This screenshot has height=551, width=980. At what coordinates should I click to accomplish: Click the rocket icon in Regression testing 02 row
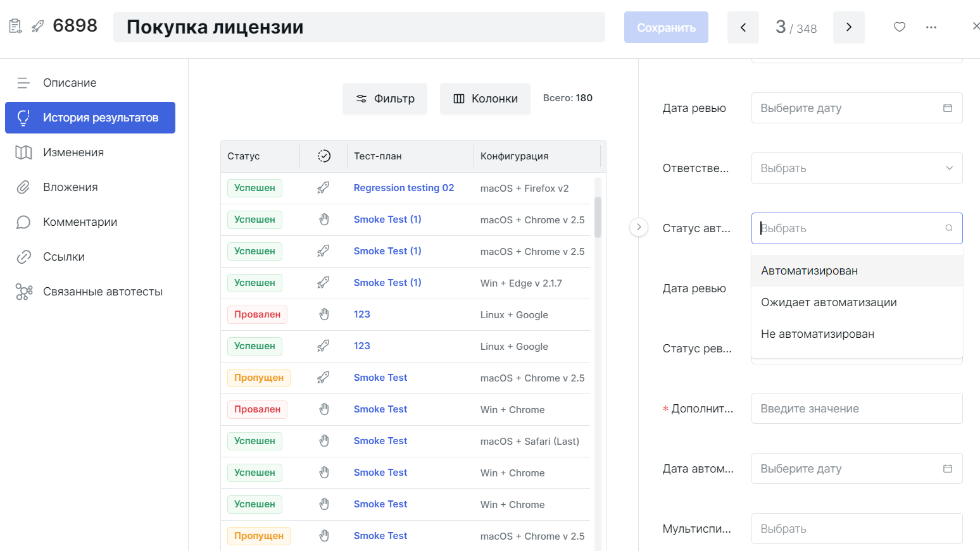324,187
